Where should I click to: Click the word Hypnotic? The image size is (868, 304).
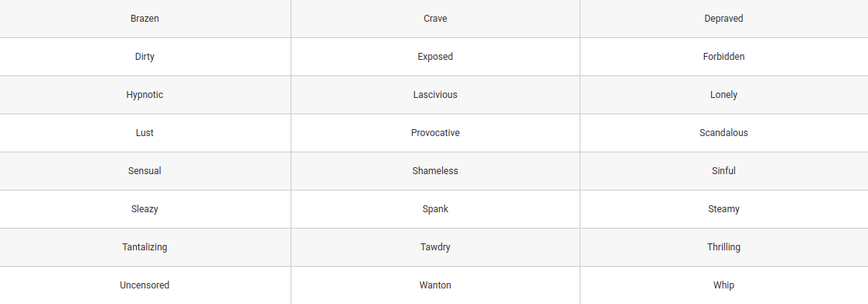pyautogui.click(x=145, y=95)
